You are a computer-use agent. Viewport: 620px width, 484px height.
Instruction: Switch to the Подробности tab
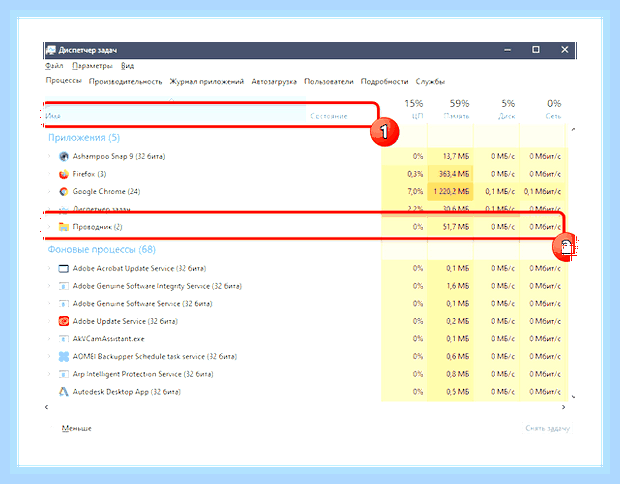click(x=384, y=81)
